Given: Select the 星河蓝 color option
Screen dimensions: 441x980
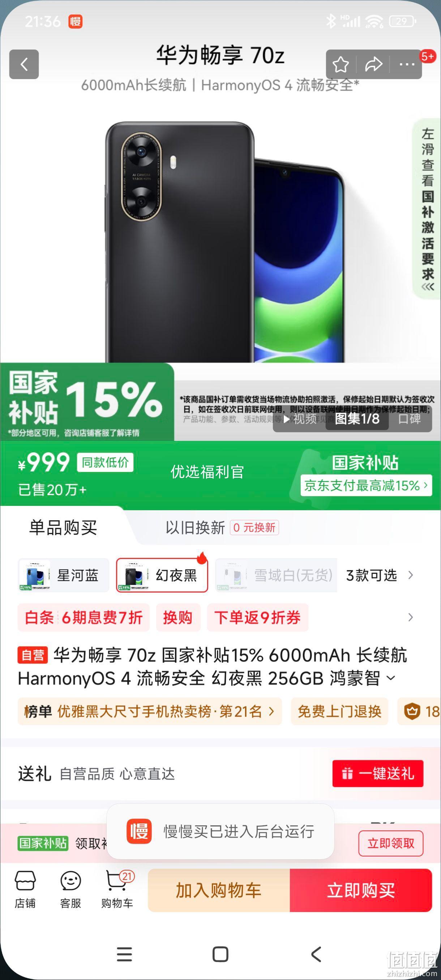Looking at the screenshot, I should (x=64, y=575).
